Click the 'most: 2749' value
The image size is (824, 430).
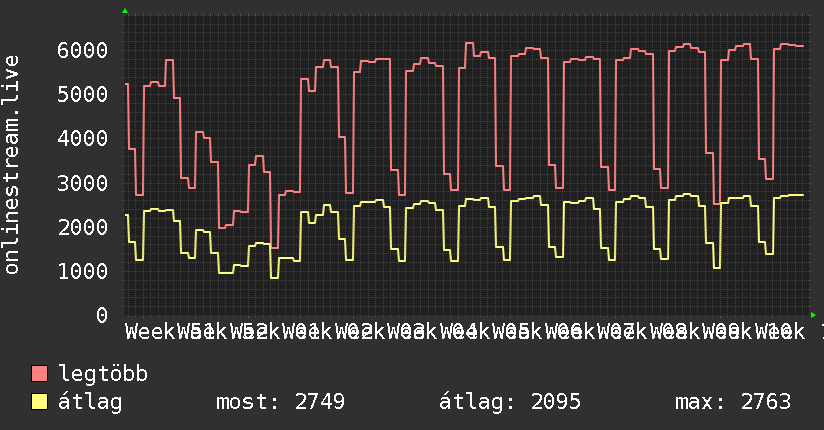click(280, 402)
